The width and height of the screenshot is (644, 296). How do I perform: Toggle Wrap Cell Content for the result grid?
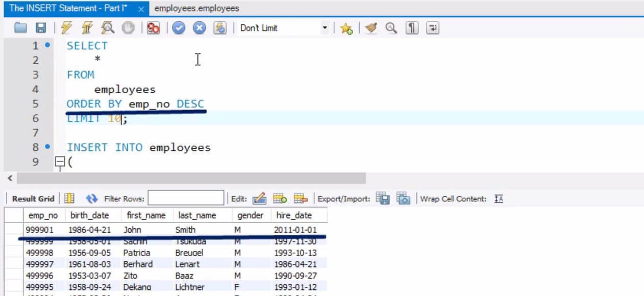pyautogui.click(x=500, y=198)
